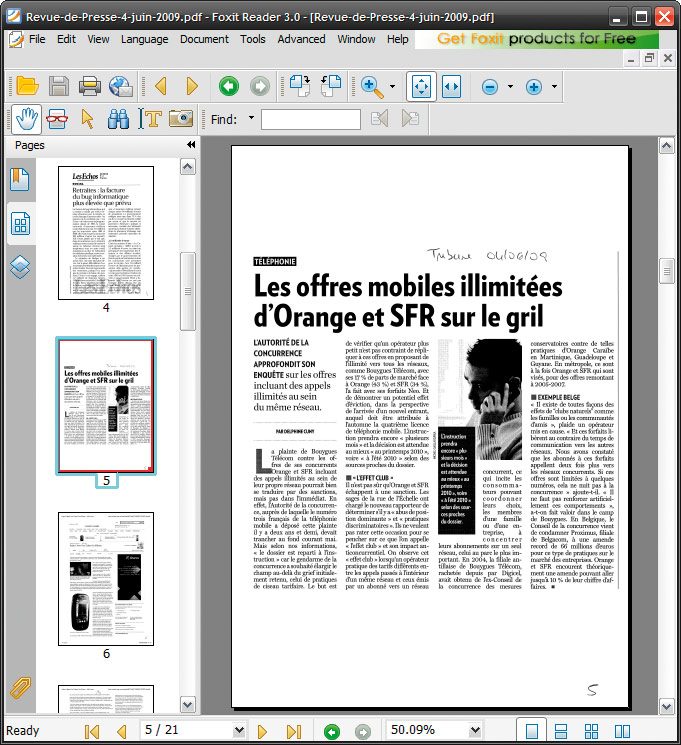Open the zoom percentage dropdown 50.09%
The image size is (681, 745).
click(474, 730)
